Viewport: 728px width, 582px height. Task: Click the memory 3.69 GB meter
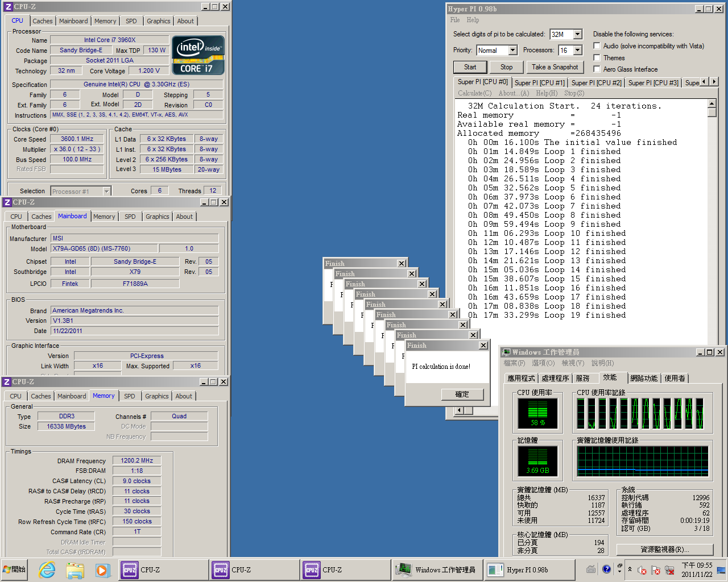point(537,461)
